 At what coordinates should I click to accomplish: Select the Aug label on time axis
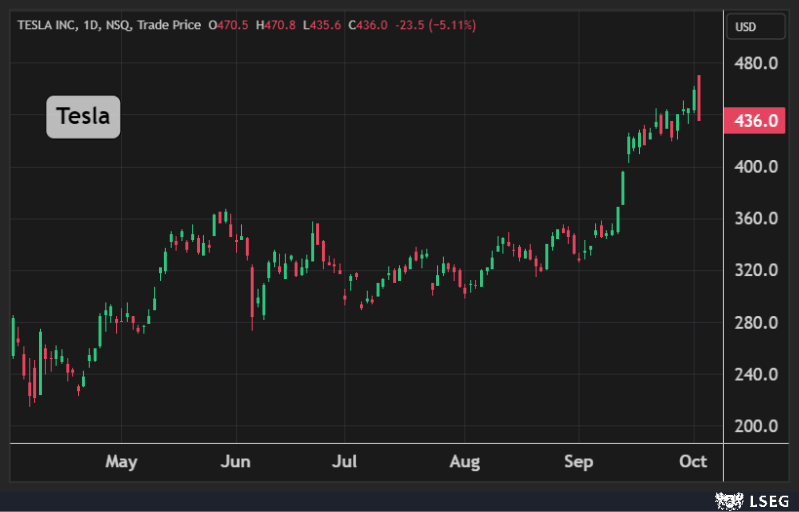(x=465, y=462)
